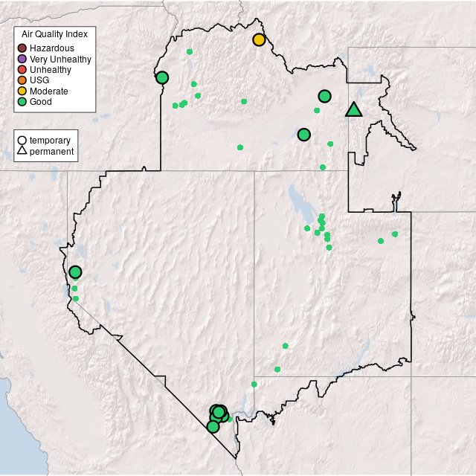Click the Hazardous color swatch in legend
The width and height of the screenshot is (476, 476).
point(22,48)
